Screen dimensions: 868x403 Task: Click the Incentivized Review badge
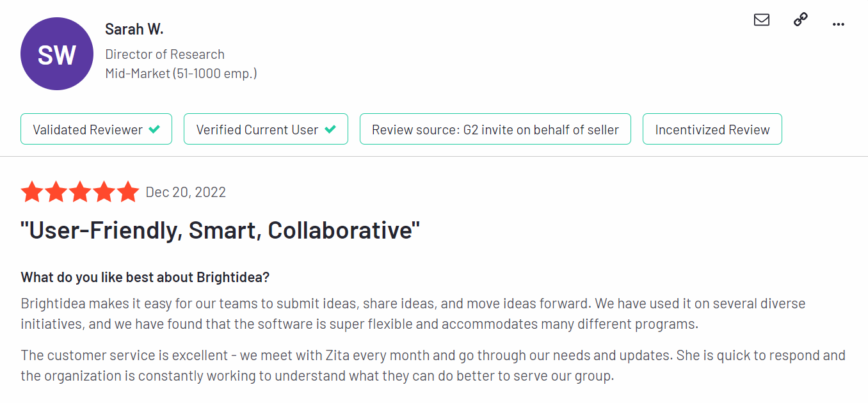pos(712,129)
